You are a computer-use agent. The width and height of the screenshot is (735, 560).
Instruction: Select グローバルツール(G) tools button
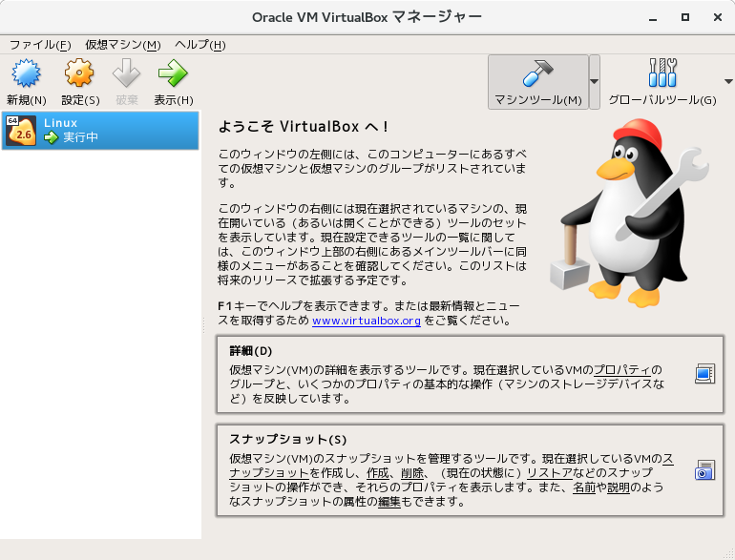(662, 82)
